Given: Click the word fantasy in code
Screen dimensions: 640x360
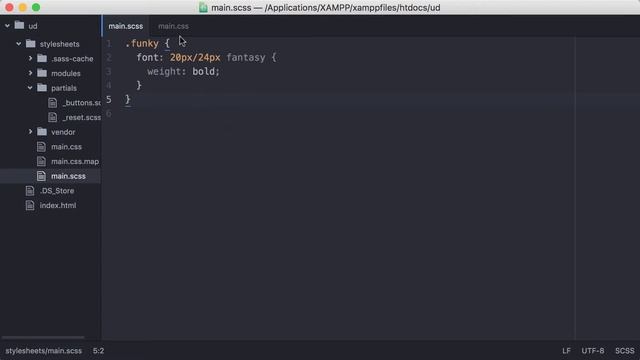Looking at the screenshot, I should pos(246,58).
